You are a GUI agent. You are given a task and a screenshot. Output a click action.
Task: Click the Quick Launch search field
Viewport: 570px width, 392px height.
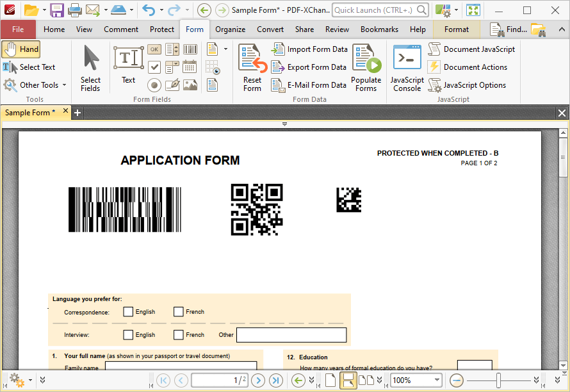380,10
